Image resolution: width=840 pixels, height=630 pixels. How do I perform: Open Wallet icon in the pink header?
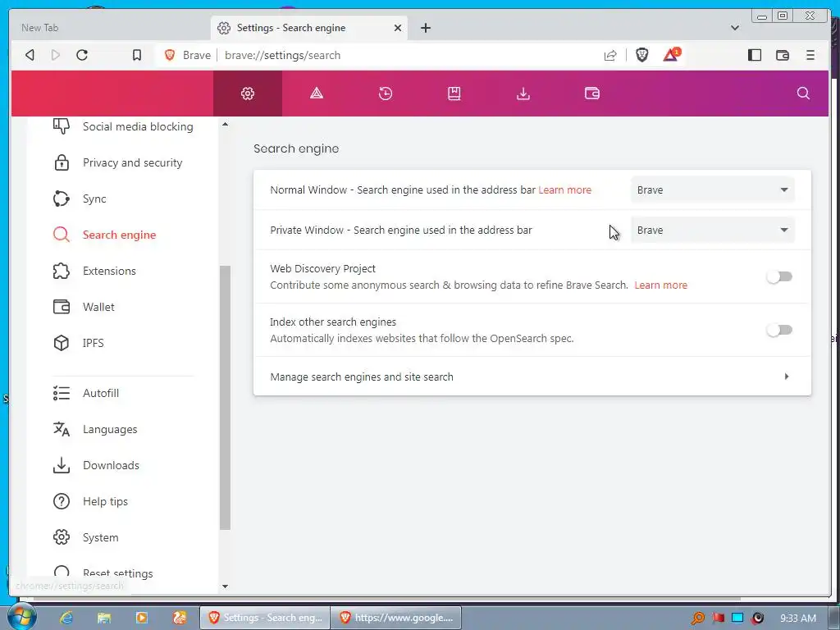(592, 94)
